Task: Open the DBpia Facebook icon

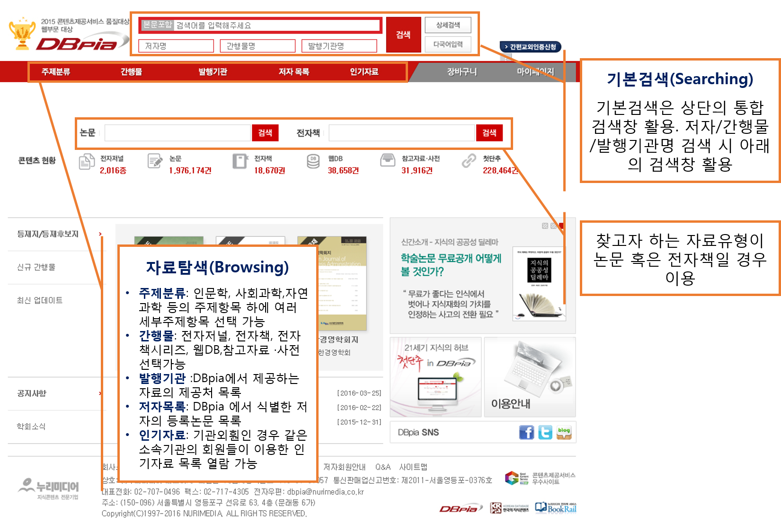Action: (x=526, y=432)
